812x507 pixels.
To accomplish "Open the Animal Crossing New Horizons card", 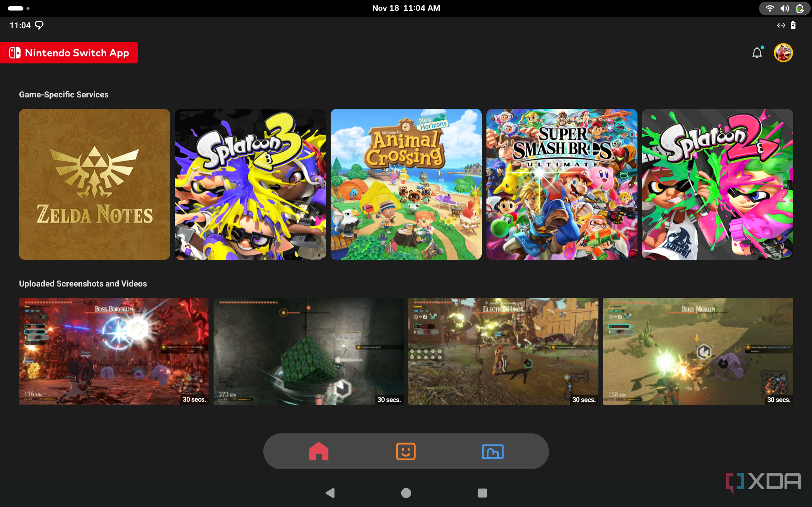I will [x=406, y=184].
